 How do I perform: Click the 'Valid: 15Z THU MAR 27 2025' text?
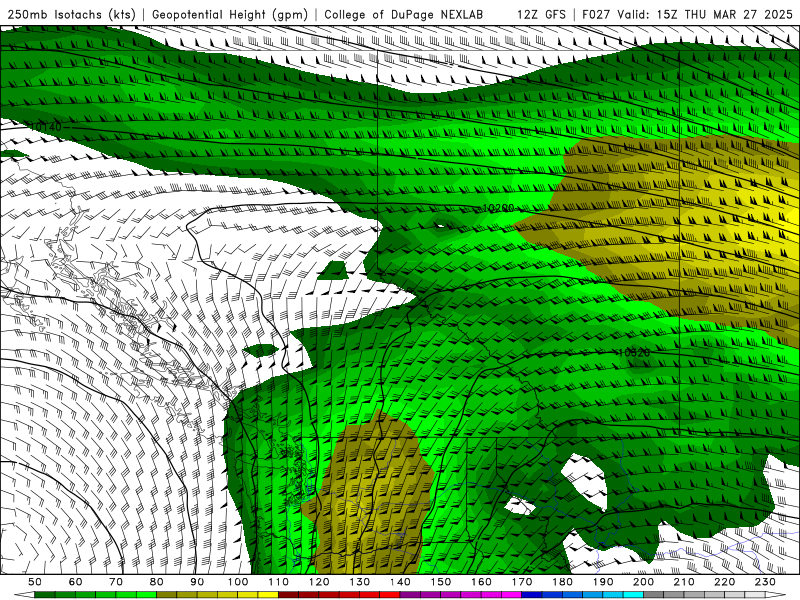pos(705,14)
